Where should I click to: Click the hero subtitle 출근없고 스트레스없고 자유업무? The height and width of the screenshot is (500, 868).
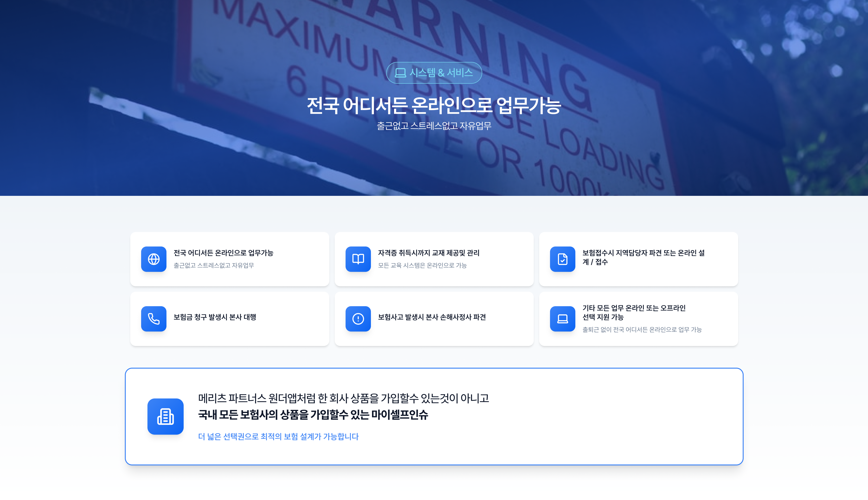[434, 126]
